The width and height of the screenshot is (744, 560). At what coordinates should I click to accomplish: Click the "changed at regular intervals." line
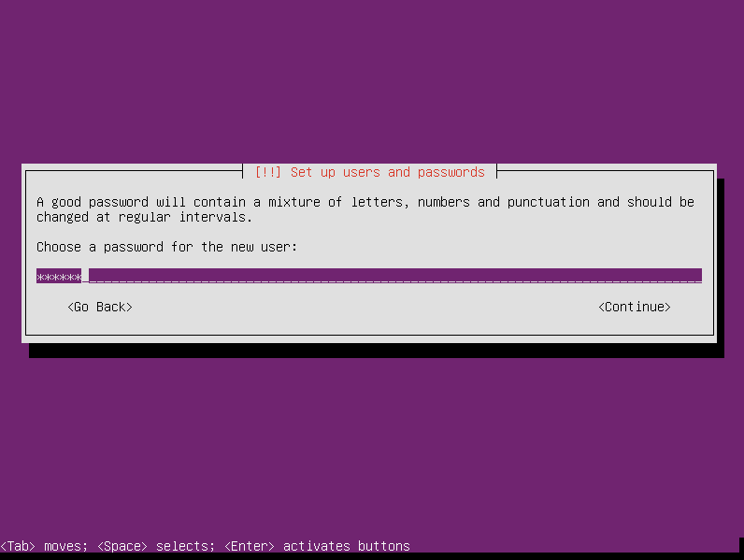pyautogui.click(x=144, y=217)
